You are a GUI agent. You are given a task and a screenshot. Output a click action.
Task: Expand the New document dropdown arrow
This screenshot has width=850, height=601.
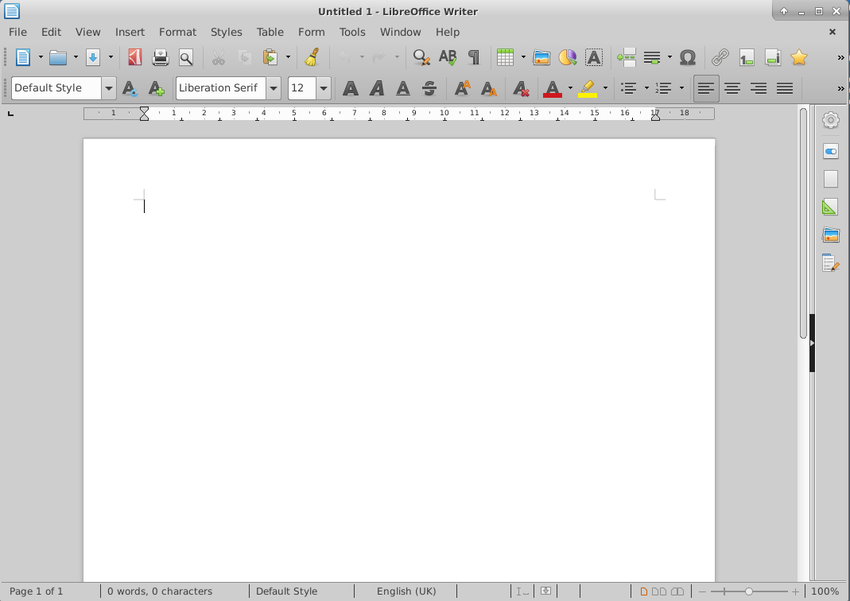(x=41, y=57)
